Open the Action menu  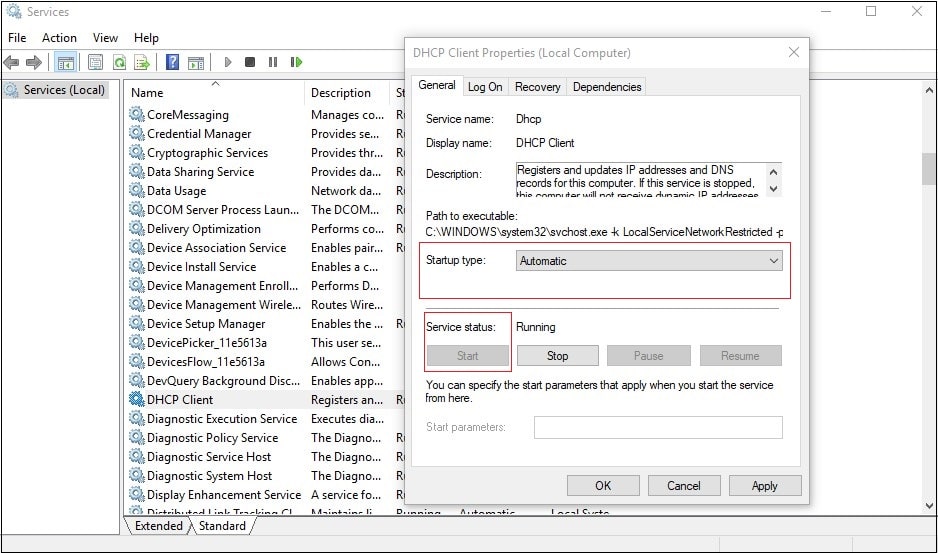tap(59, 38)
